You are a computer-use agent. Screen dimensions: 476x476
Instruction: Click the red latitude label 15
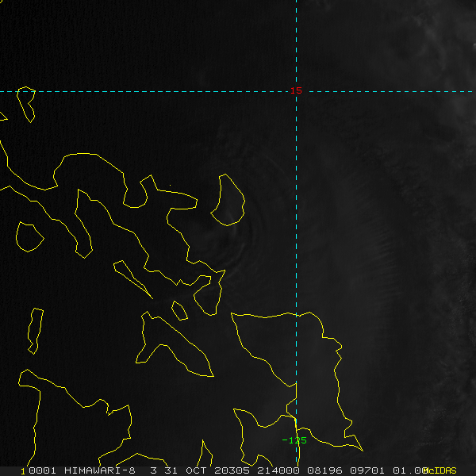pos(296,91)
